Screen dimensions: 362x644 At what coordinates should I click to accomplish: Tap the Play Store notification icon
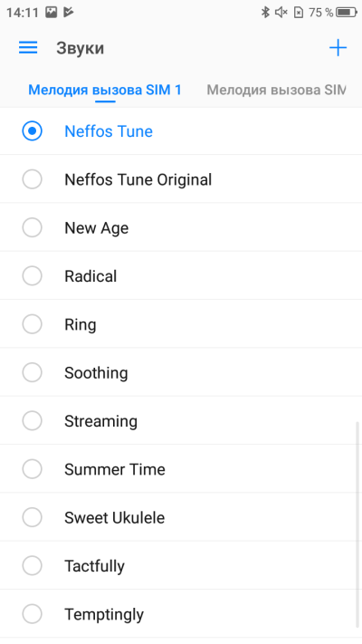69,13
